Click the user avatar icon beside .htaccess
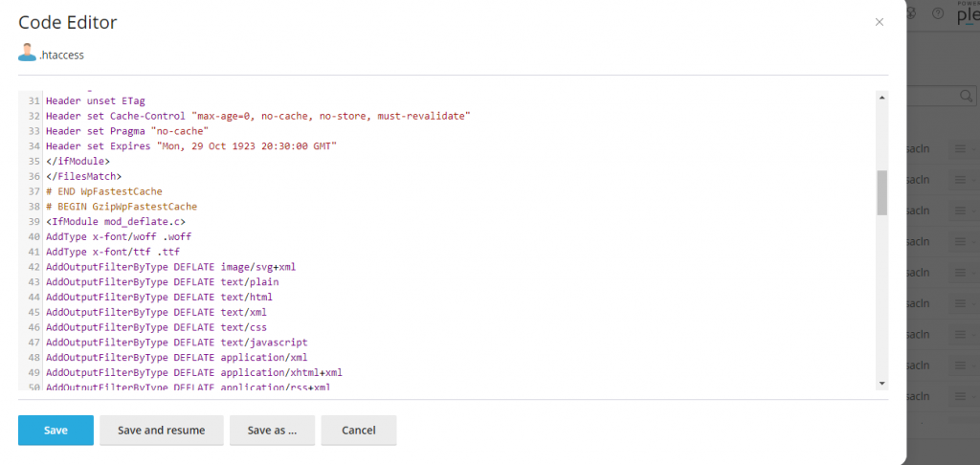 27,54
